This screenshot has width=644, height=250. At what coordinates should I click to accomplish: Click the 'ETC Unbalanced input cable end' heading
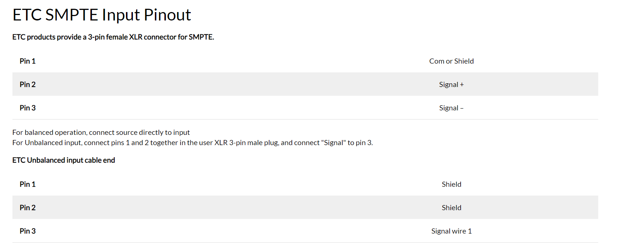click(64, 160)
